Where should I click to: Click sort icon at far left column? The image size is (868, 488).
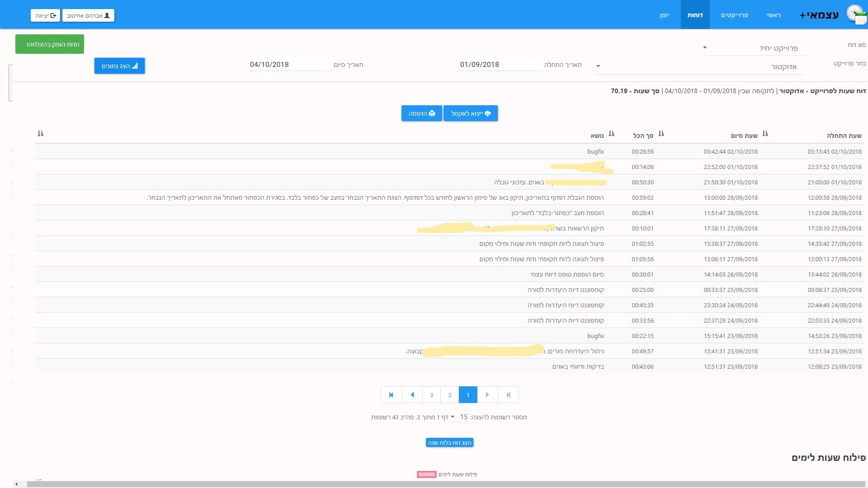40,134
